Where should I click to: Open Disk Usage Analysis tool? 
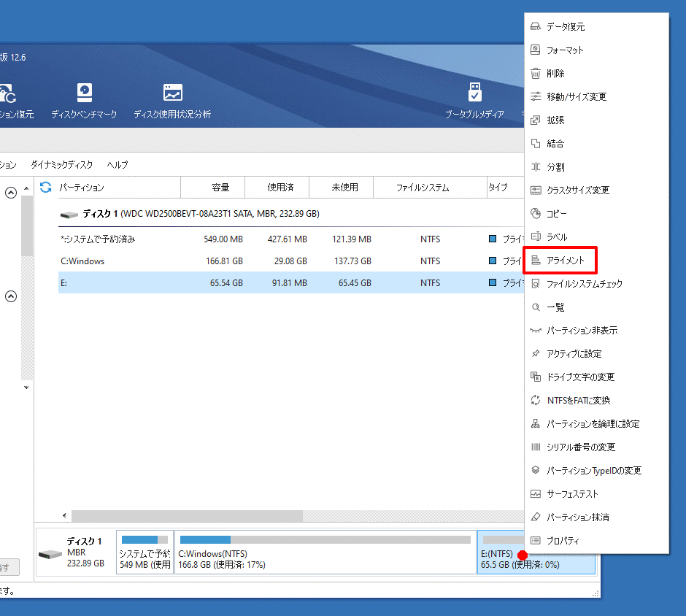pyautogui.click(x=172, y=93)
